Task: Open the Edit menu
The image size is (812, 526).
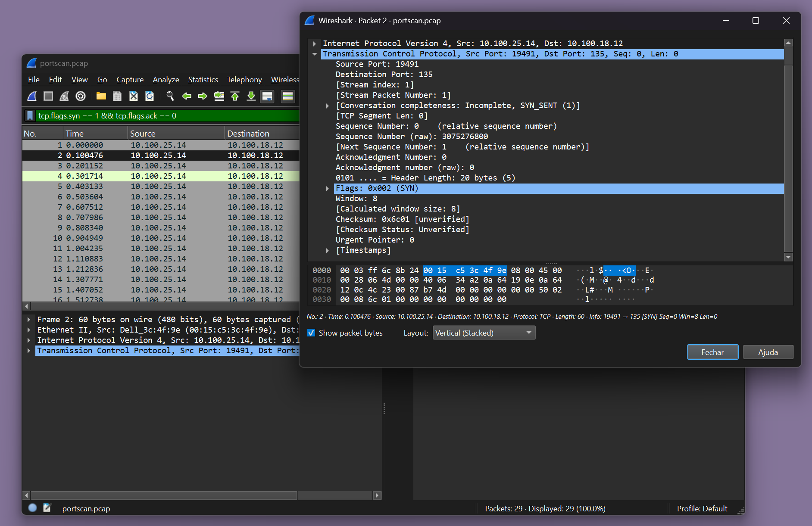Action: [55, 80]
